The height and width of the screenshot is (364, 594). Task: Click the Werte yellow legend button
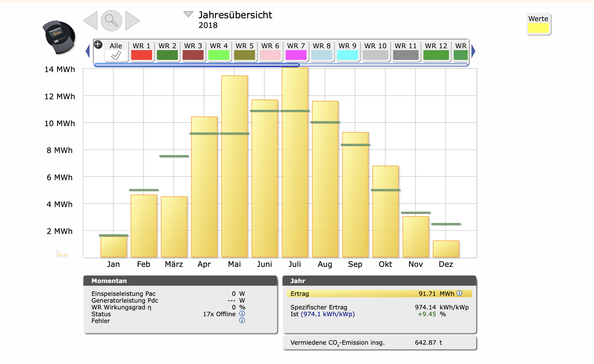point(539,24)
